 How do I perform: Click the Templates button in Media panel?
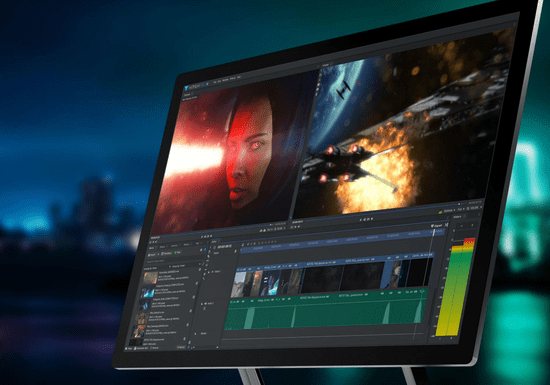click(166, 253)
